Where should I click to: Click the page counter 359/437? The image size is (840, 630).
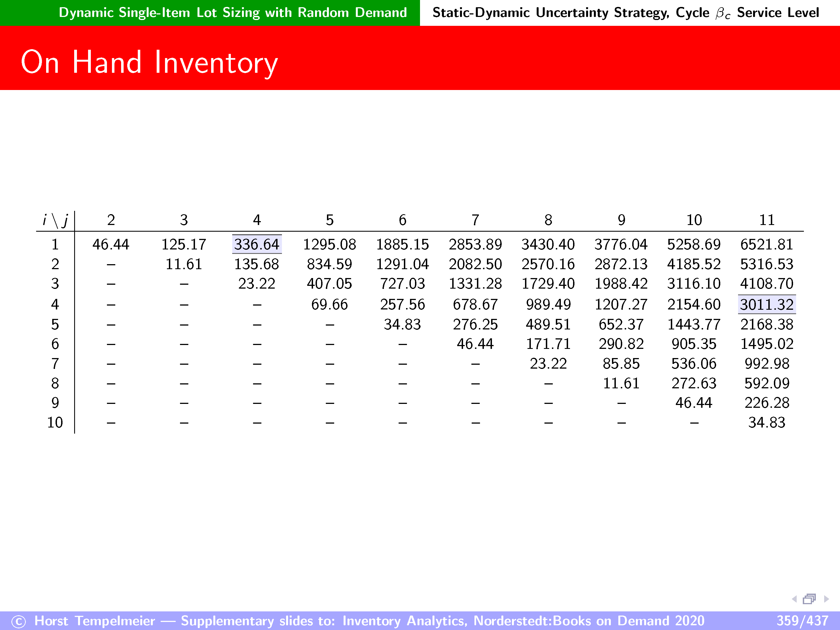coord(802,621)
